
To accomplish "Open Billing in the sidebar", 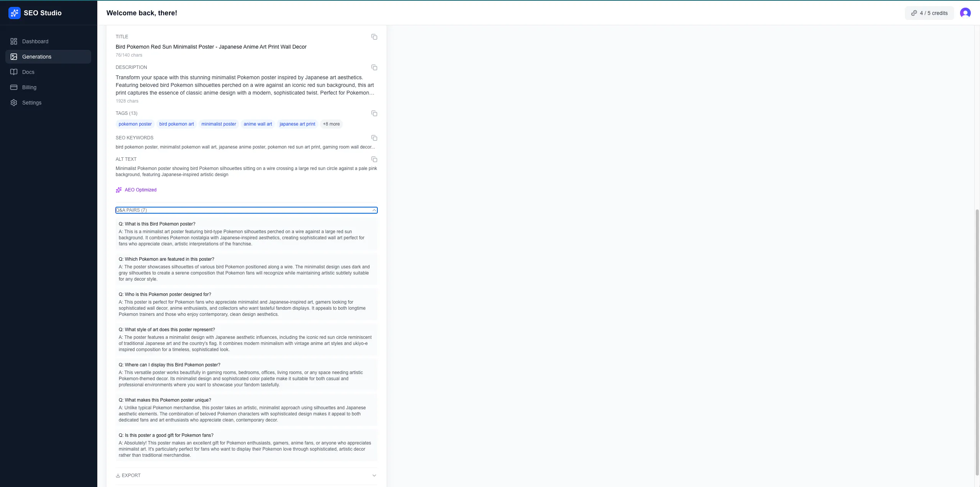I will pyautogui.click(x=48, y=87).
